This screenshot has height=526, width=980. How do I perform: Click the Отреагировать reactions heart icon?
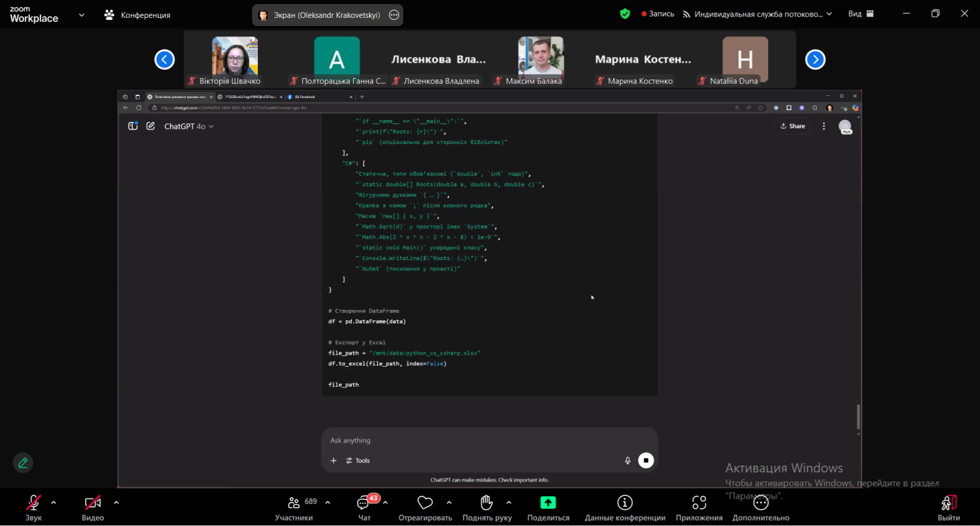(x=425, y=504)
